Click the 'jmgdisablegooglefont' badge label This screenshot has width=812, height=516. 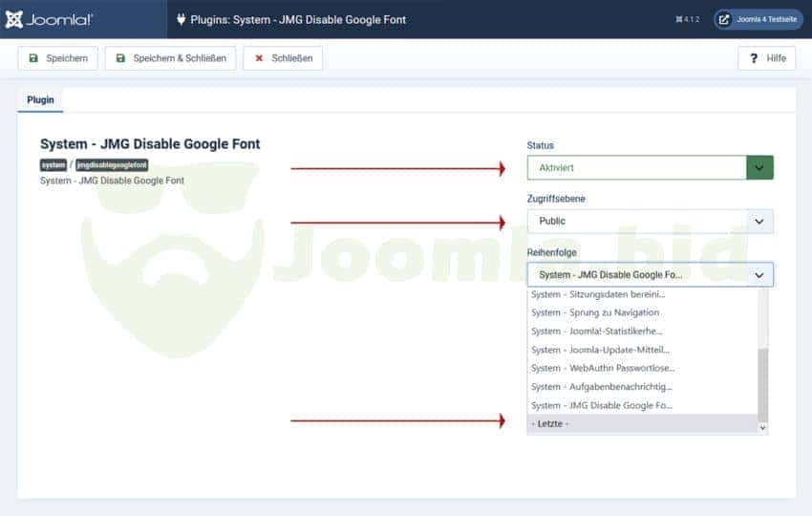click(112, 164)
